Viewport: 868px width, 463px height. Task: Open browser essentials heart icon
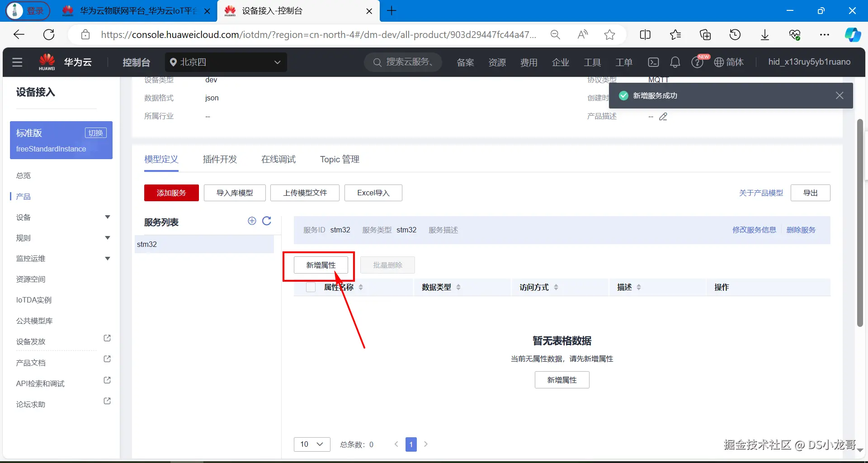coord(795,34)
